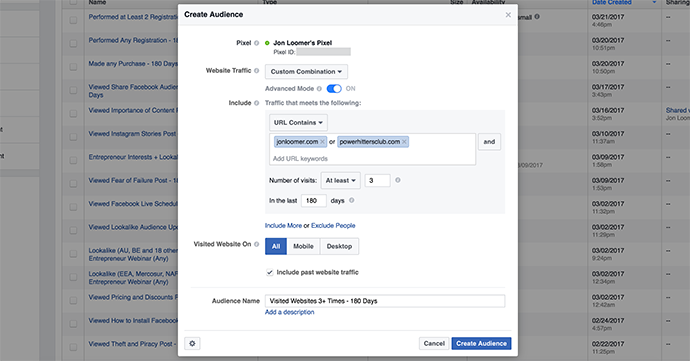Click info icon beside Visited Website On
The image size is (690, 361).
click(x=257, y=244)
